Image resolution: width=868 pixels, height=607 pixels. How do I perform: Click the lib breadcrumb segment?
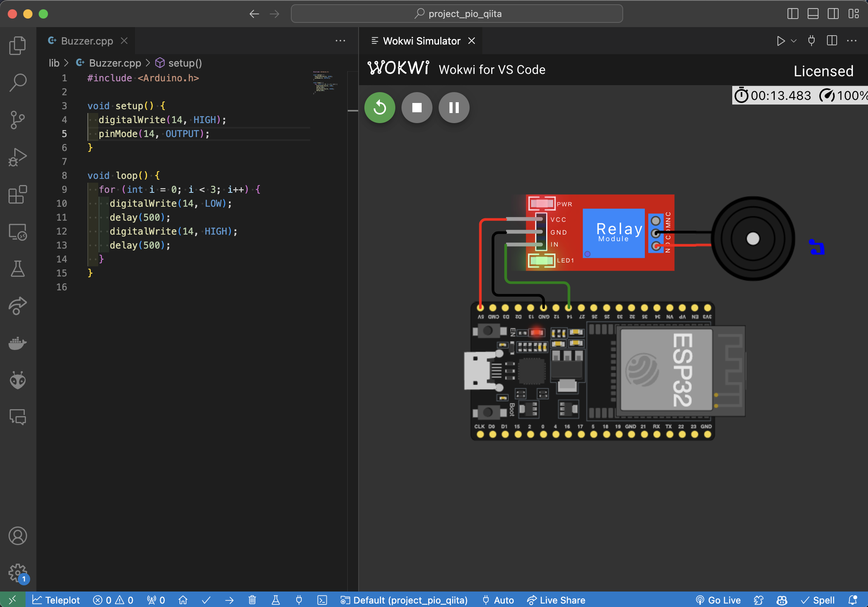coord(54,63)
